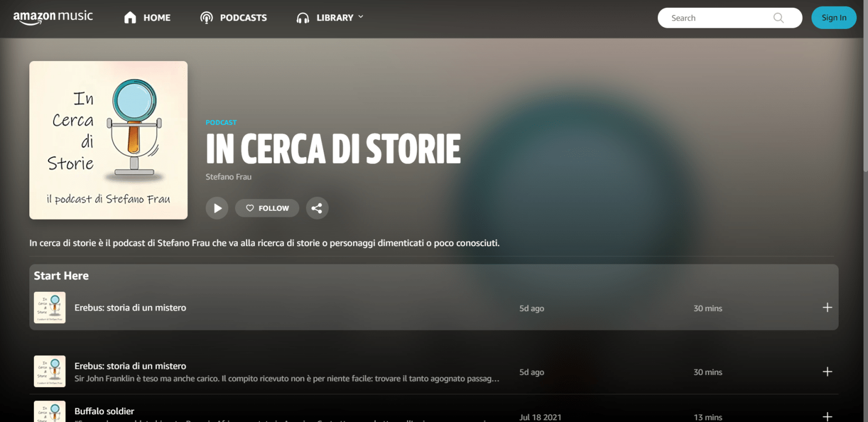This screenshot has height=422, width=868.
Task: Share the podcast using share icon
Action: click(x=316, y=209)
